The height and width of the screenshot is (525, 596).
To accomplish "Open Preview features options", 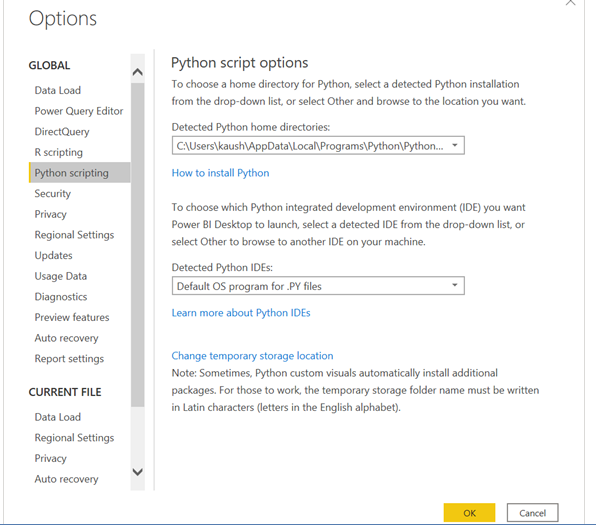I will point(72,317).
